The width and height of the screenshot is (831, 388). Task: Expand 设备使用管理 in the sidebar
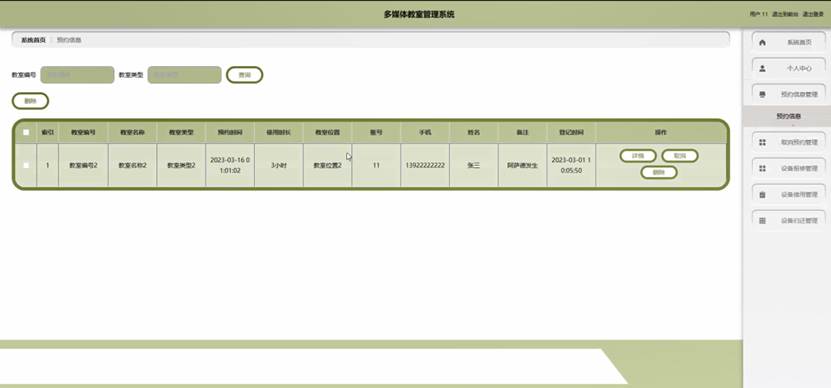tap(788, 195)
